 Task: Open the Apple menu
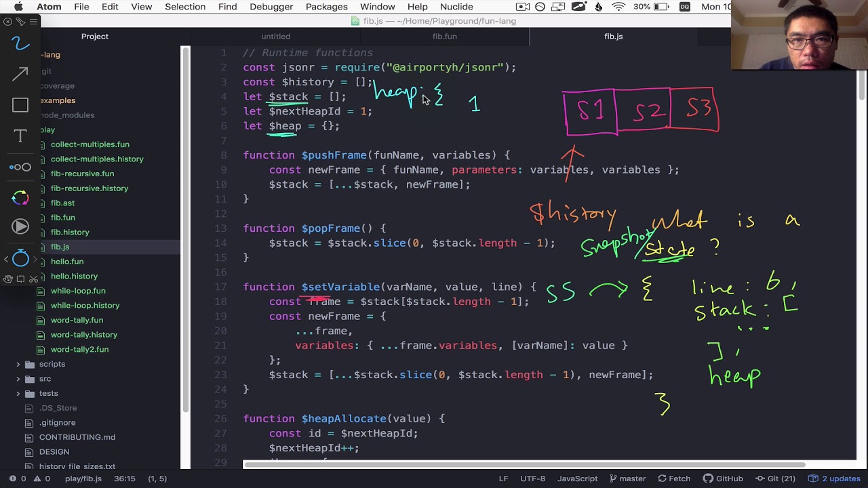[x=18, y=7]
